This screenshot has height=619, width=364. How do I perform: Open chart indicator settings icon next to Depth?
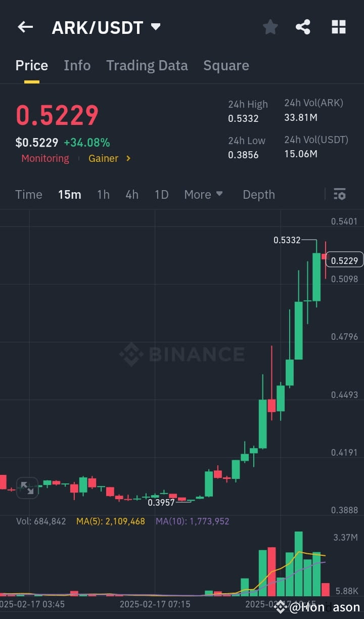point(339,194)
